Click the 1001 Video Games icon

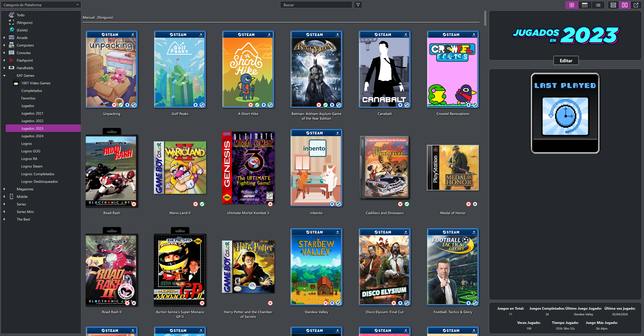[x=16, y=83]
